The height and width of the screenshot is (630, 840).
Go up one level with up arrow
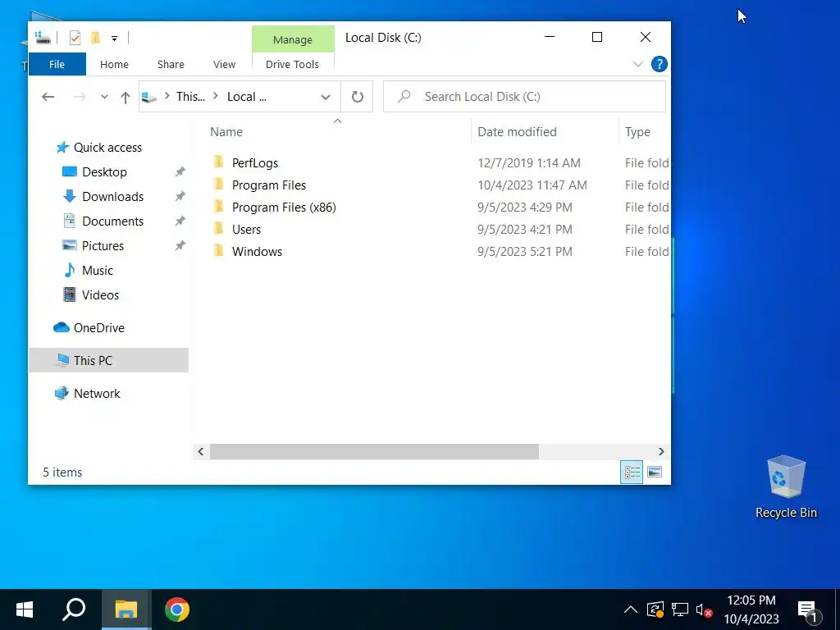pyautogui.click(x=126, y=98)
